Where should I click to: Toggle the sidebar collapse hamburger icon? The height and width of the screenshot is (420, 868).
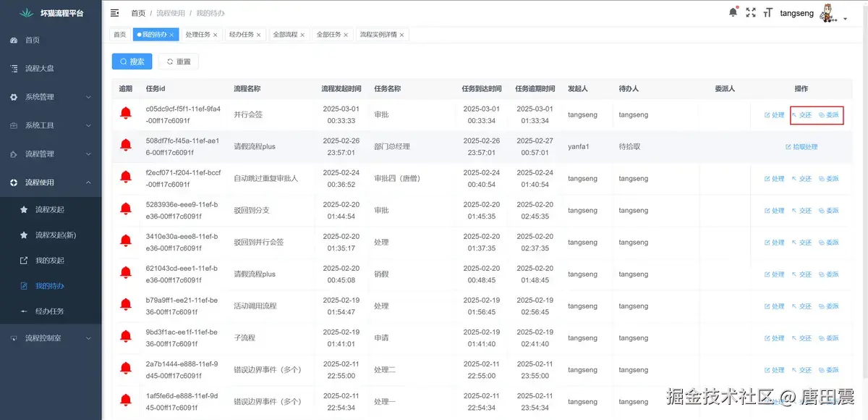[x=115, y=13]
